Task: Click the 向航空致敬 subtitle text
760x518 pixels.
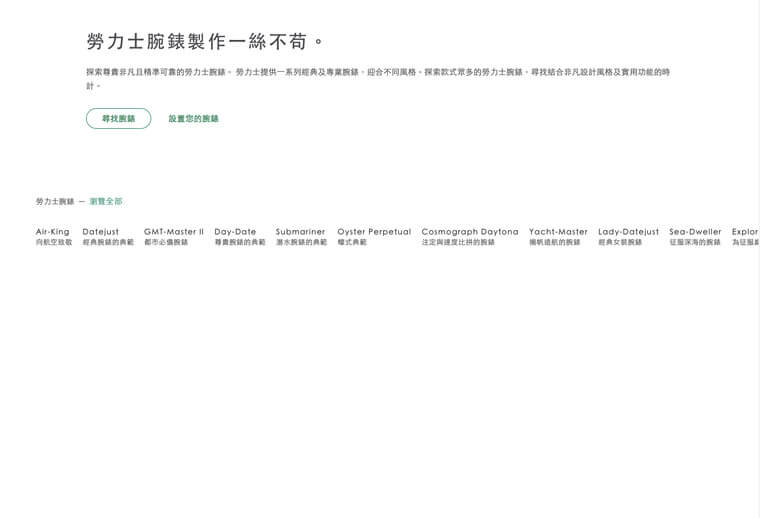Action: click(54, 243)
